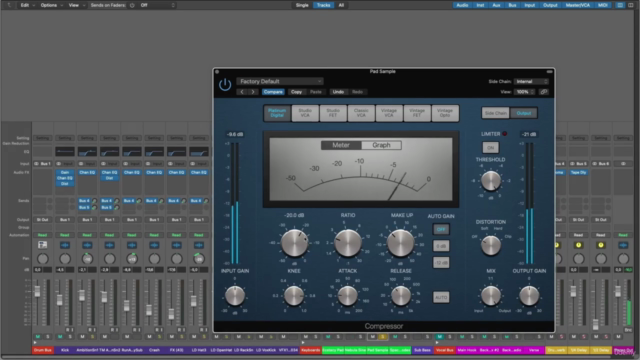
Task: Move the Kick channel volume fader
Action: 60,300
